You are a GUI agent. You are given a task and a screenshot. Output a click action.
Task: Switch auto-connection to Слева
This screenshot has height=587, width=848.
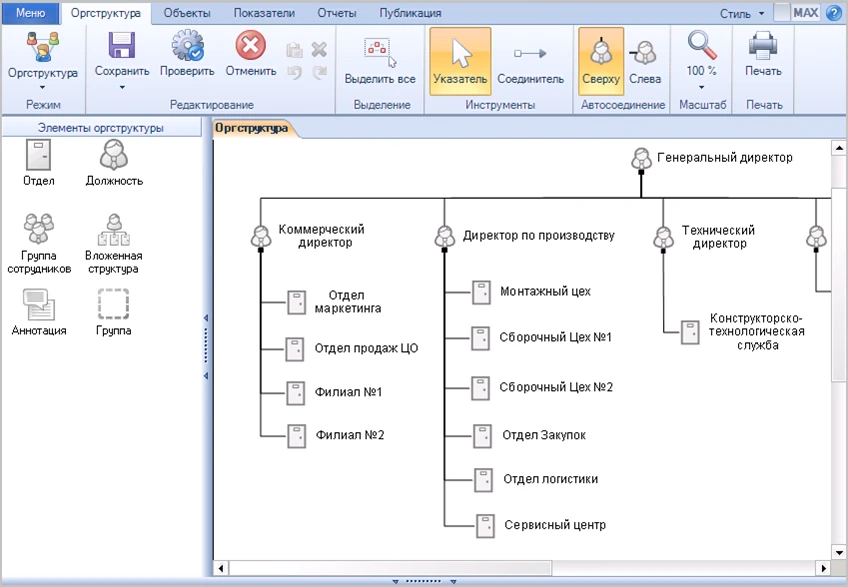point(644,60)
